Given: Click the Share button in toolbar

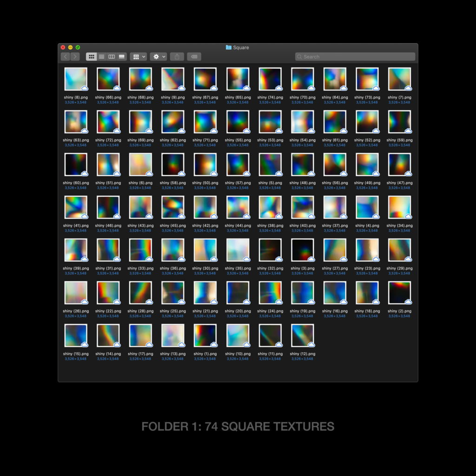Looking at the screenshot, I should (177, 57).
